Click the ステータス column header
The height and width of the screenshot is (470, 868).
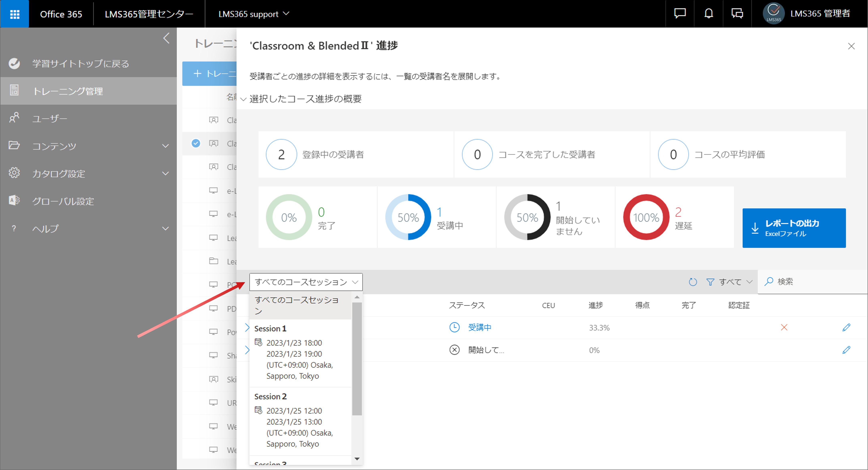click(467, 305)
